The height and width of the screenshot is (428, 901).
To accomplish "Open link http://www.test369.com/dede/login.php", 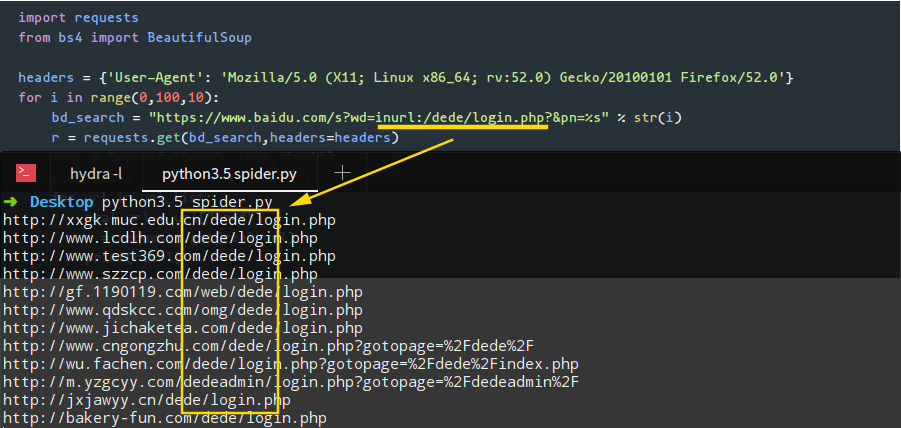I will [x=170, y=256].
